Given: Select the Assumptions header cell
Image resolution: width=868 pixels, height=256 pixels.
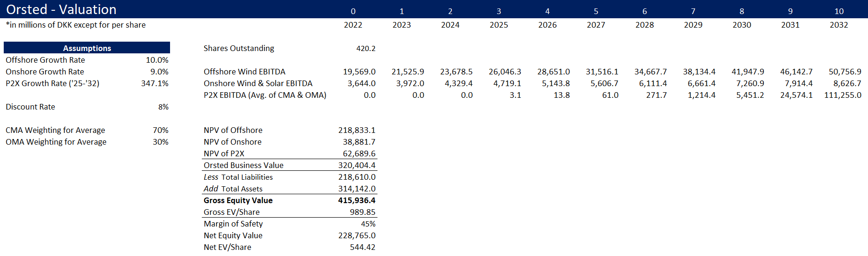Looking at the screenshot, I should (87, 48).
